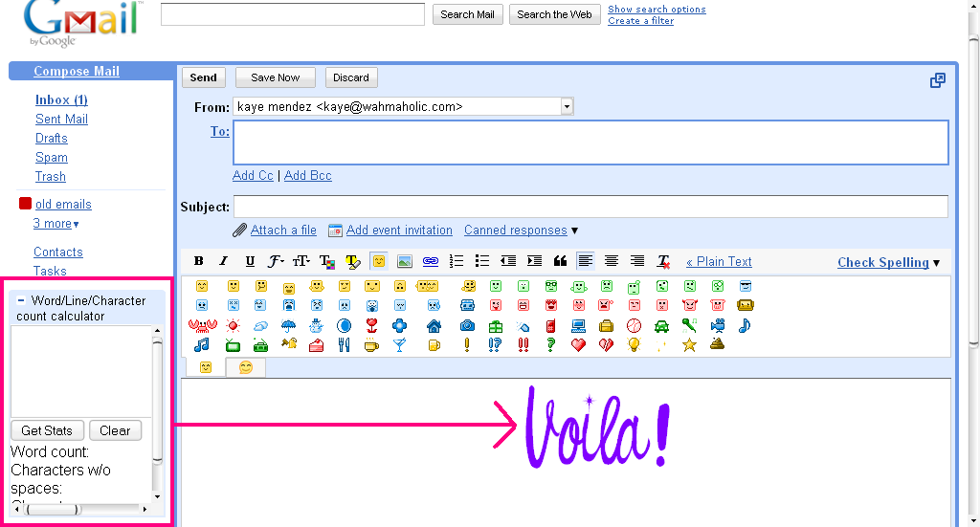
Task: Click the insert image icon
Action: pos(405,261)
